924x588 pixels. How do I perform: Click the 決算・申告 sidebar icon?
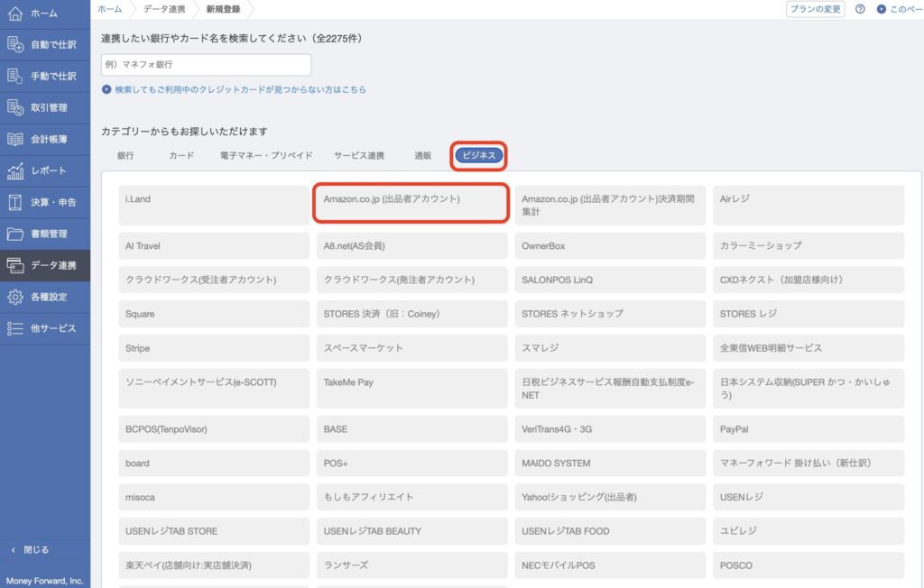(15, 202)
